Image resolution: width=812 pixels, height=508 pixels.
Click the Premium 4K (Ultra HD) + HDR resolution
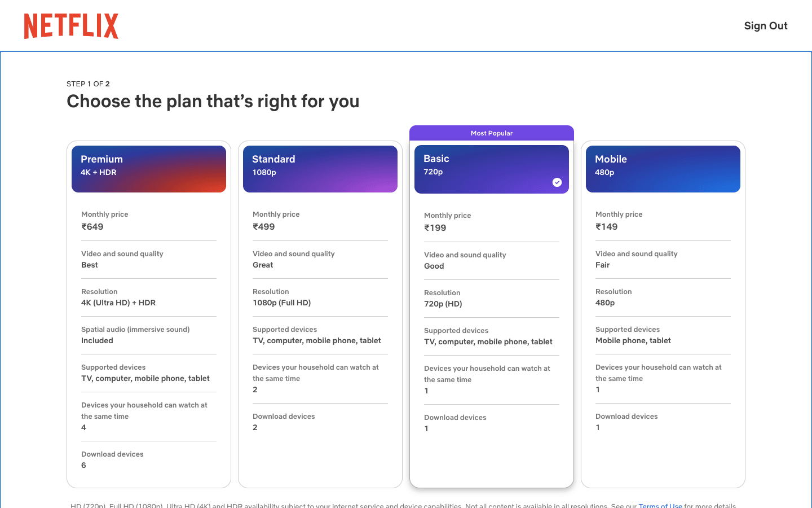118,303
